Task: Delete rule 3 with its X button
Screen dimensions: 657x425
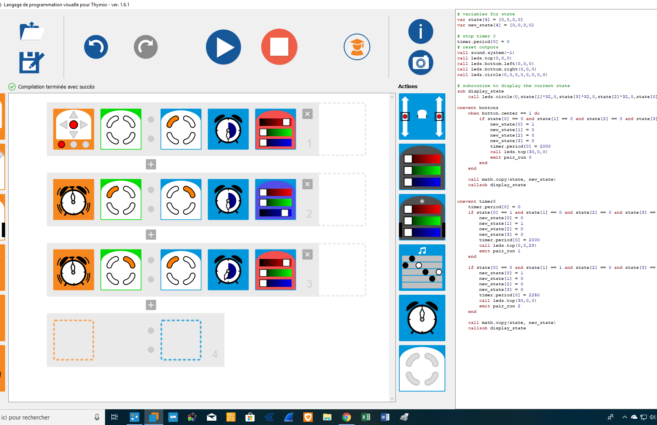Action: [x=307, y=254]
